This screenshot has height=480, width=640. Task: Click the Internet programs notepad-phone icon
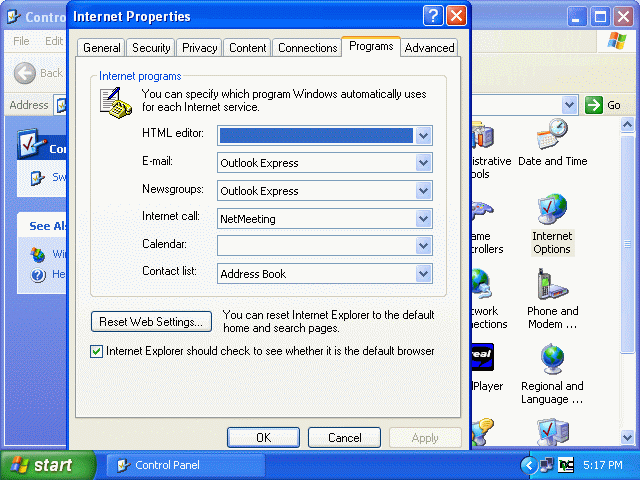116,102
